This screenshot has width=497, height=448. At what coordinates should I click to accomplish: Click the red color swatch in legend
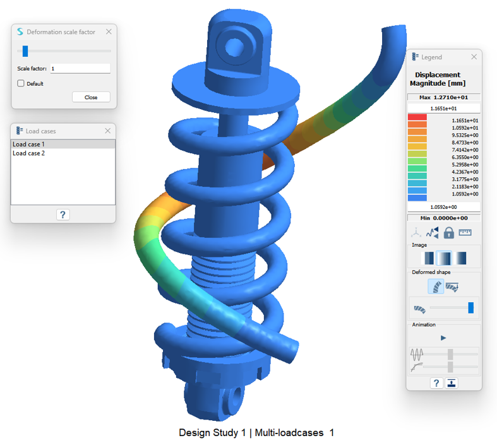417,118
